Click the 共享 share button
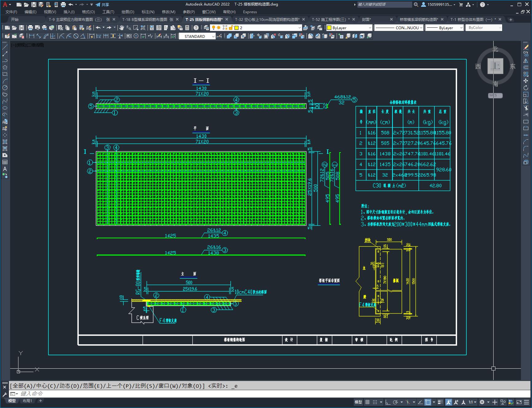Viewport: 532px width, 408px height. (x=102, y=5)
